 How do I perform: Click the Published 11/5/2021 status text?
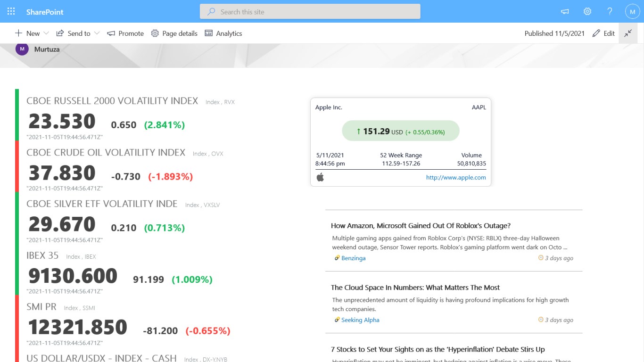click(x=554, y=33)
